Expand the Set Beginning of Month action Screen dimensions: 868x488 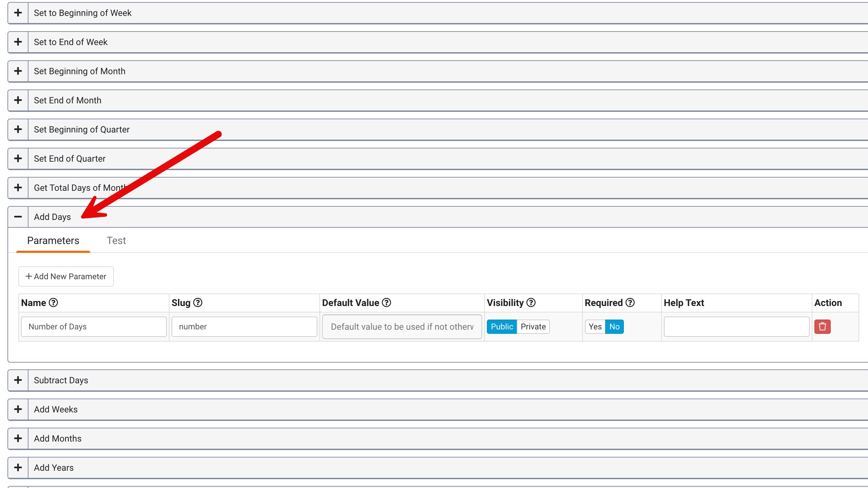[x=17, y=71]
